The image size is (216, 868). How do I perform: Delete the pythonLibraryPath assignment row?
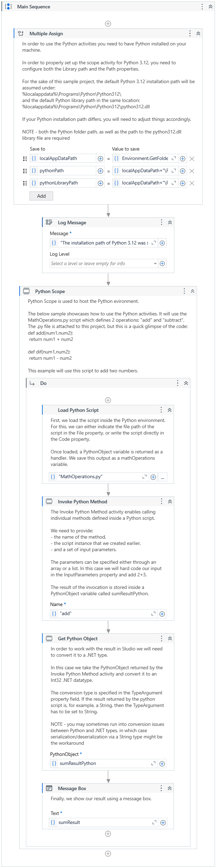pyautogui.click(x=192, y=183)
